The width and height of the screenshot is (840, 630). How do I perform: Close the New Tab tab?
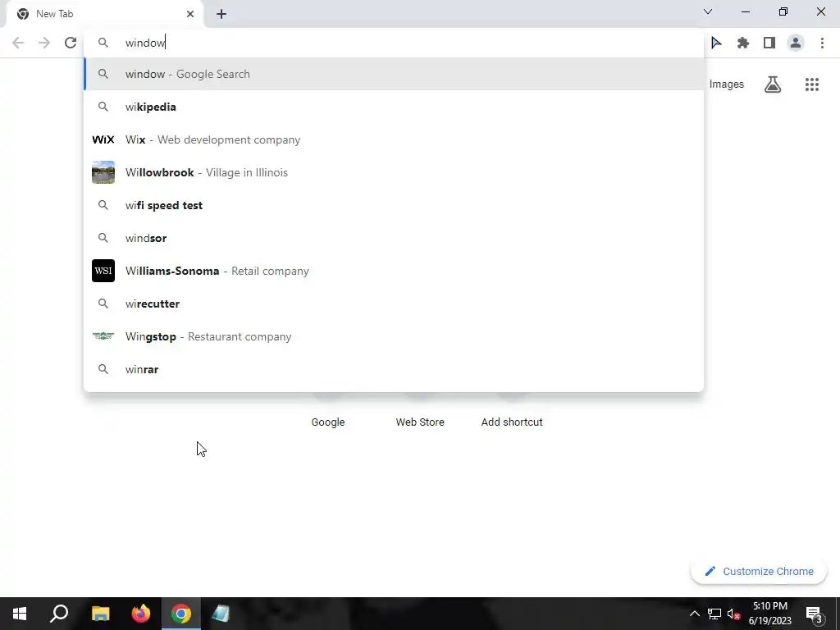coord(190,14)
